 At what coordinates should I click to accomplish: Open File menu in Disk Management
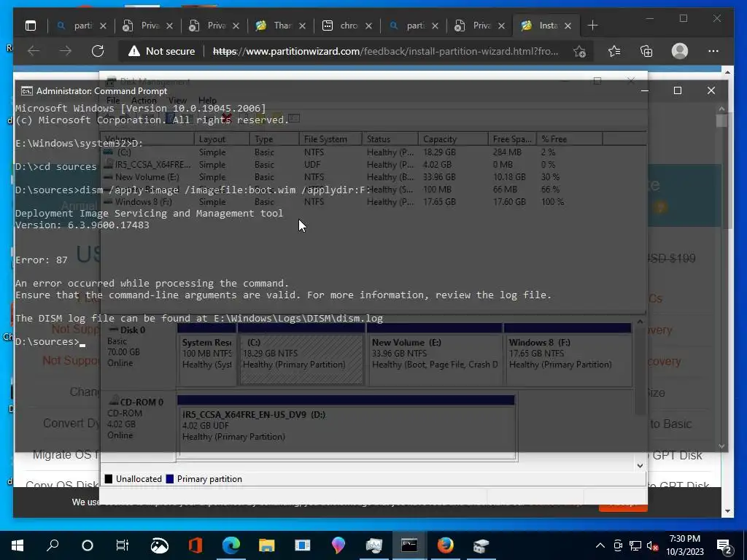[113, 101]
